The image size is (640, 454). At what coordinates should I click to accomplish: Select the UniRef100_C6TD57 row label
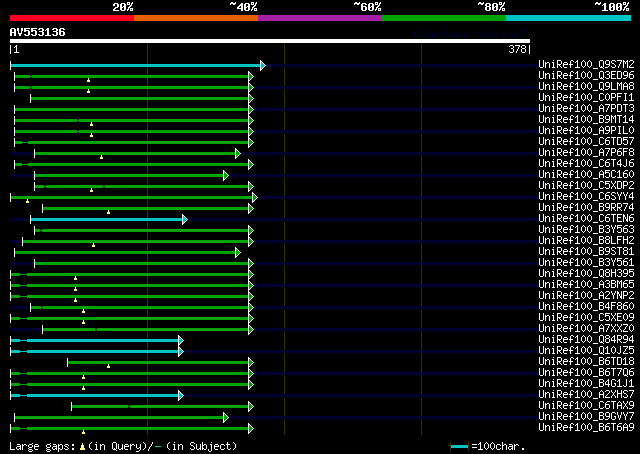pos(586,142)
